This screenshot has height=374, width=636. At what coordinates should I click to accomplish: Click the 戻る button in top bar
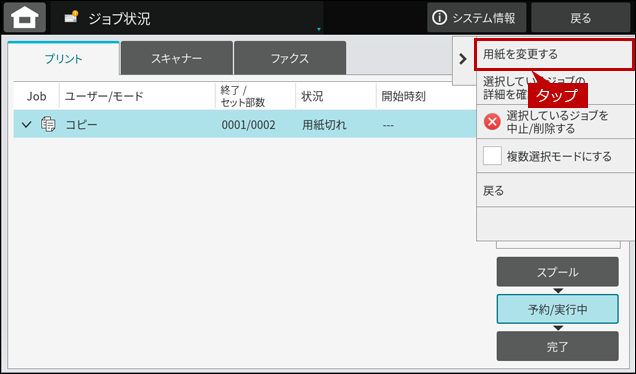point(580,18)
